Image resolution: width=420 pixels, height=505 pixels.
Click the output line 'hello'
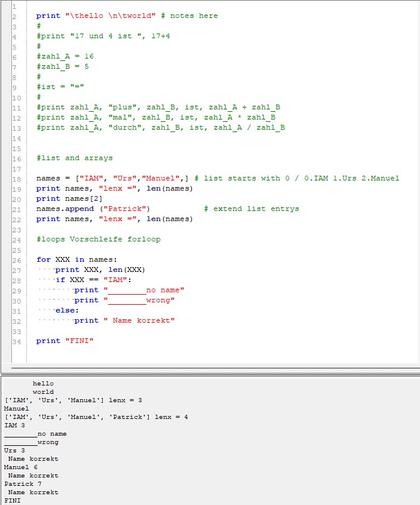click(43, 384)
